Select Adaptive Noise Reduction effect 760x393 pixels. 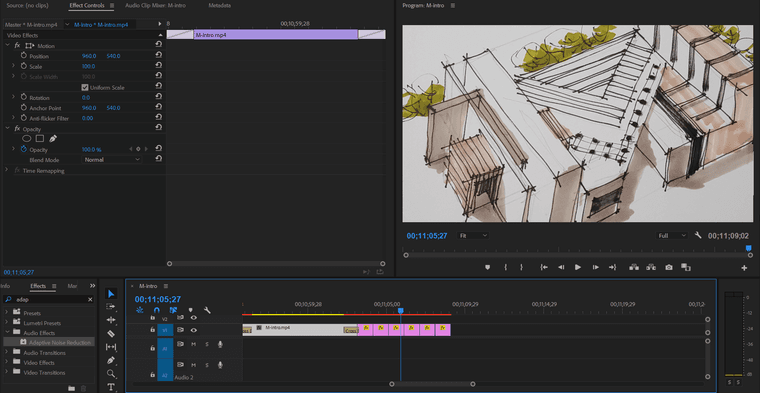(x=60, y=343)
